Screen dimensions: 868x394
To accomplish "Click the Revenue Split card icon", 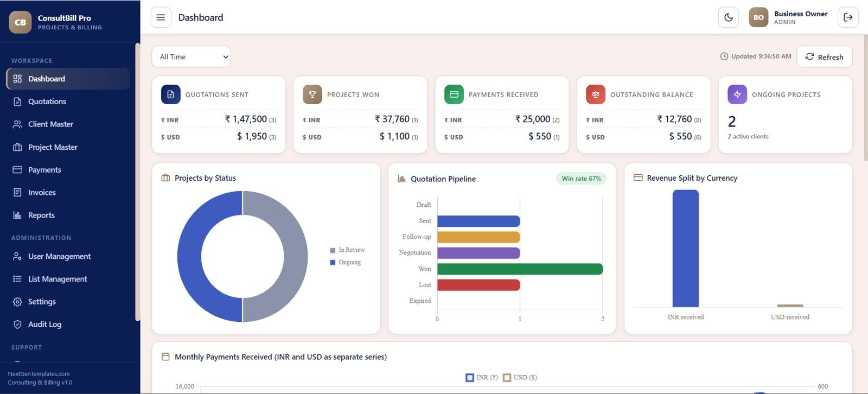I will [638, 177].
